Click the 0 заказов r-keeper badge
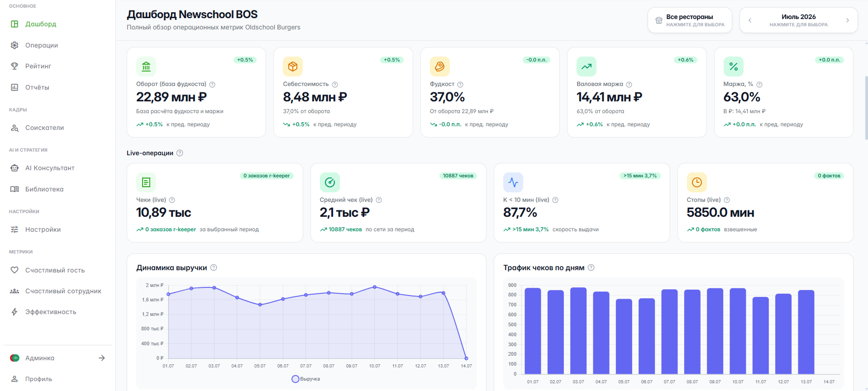 click(x=267, y=176)
